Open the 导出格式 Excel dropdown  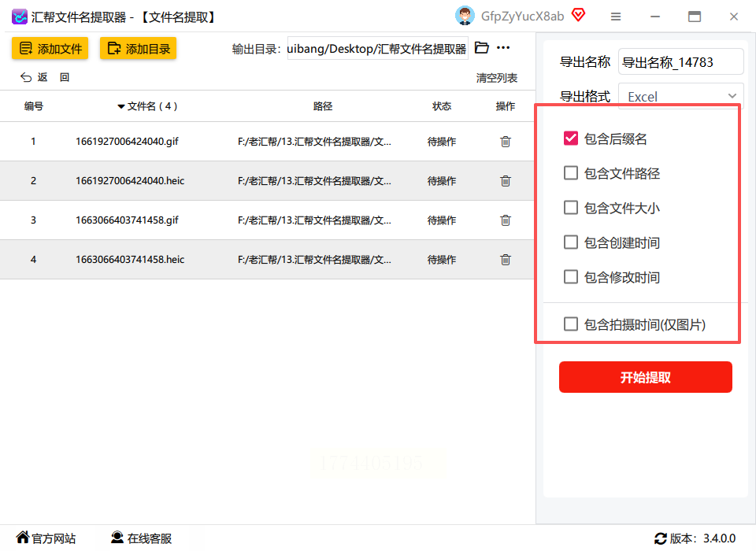point(680,96)
